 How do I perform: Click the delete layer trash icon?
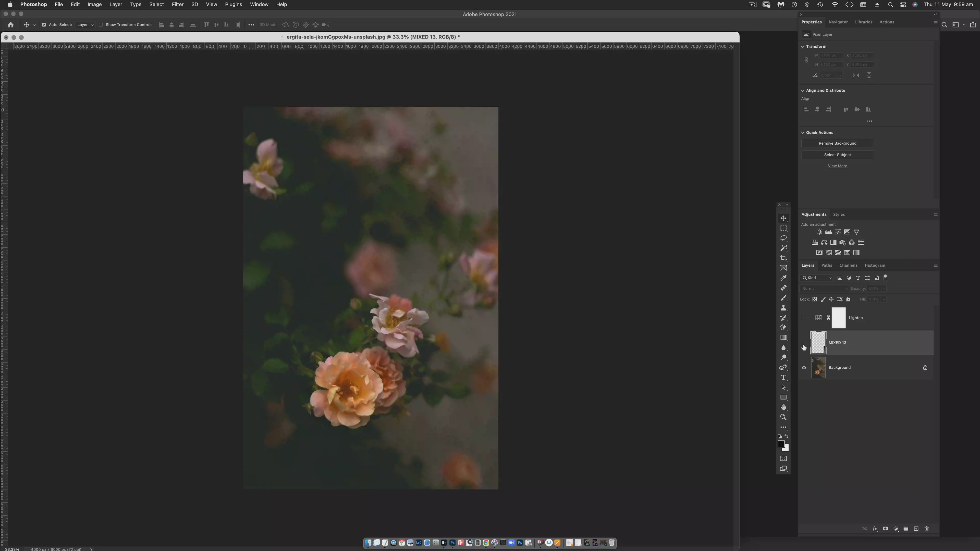pos(926,529)
